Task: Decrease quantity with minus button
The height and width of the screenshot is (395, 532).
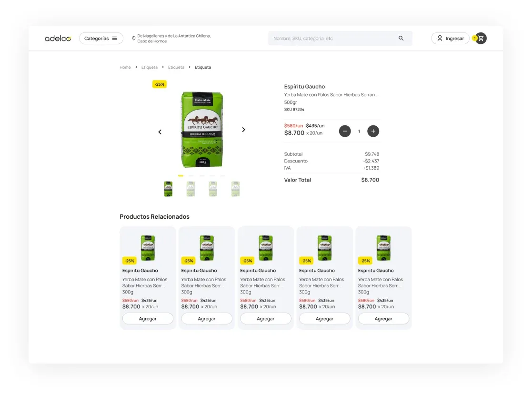Action: pos(345,132)
